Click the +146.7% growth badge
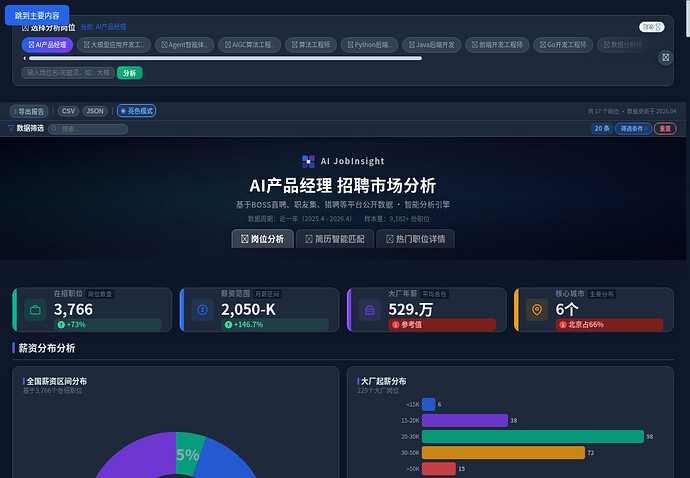 [275, 325]
